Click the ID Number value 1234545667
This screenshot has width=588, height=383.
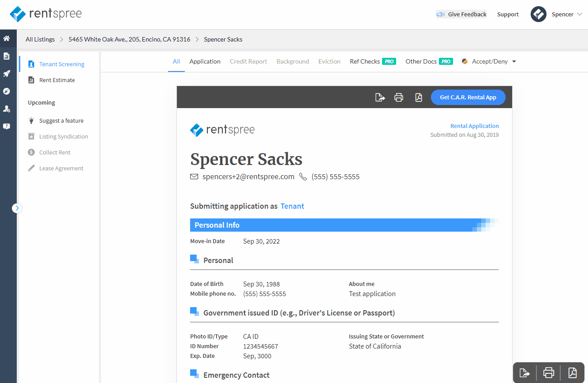coord(261,346)
